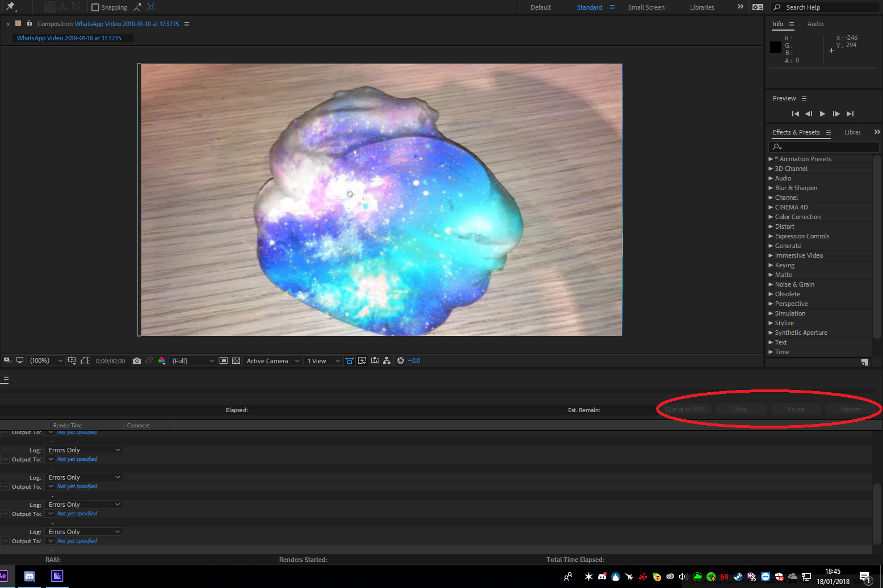The height and width of the screenshot is (588, 883).
Task: Toggle mask and shape path visibility
Action: [85, 360]
